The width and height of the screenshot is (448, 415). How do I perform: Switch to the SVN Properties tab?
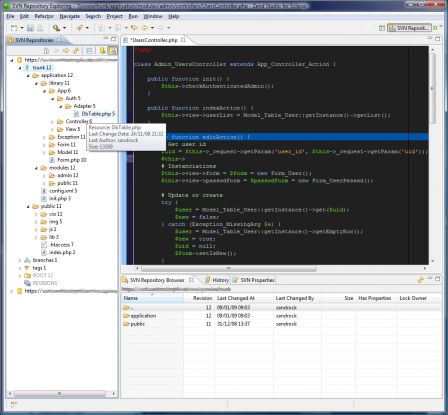(254, 280)
